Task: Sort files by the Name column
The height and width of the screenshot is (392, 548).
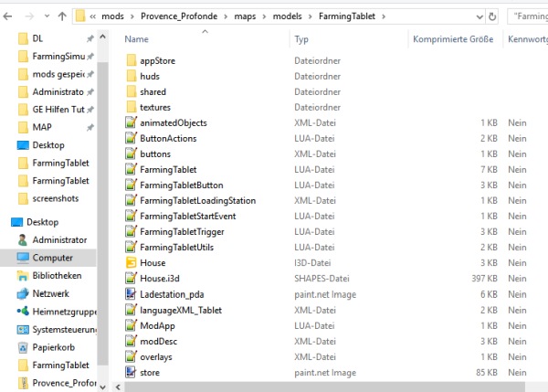Action: tap(137, 39)
